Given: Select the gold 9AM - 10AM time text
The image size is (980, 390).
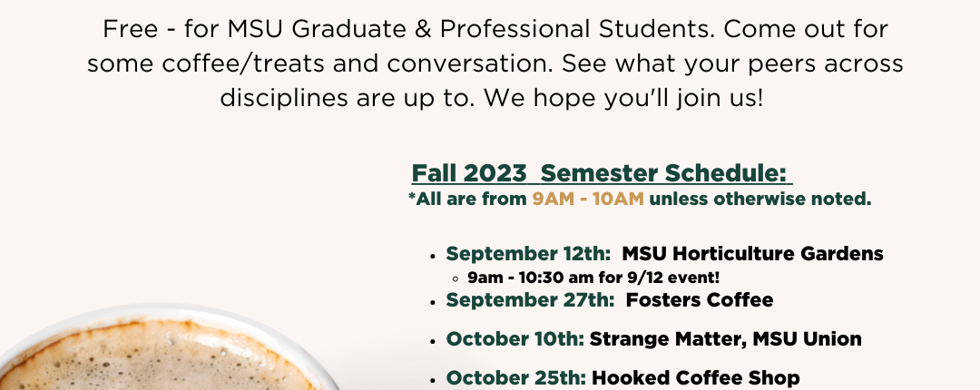Looking at the screenshot, I should [587, 200].
